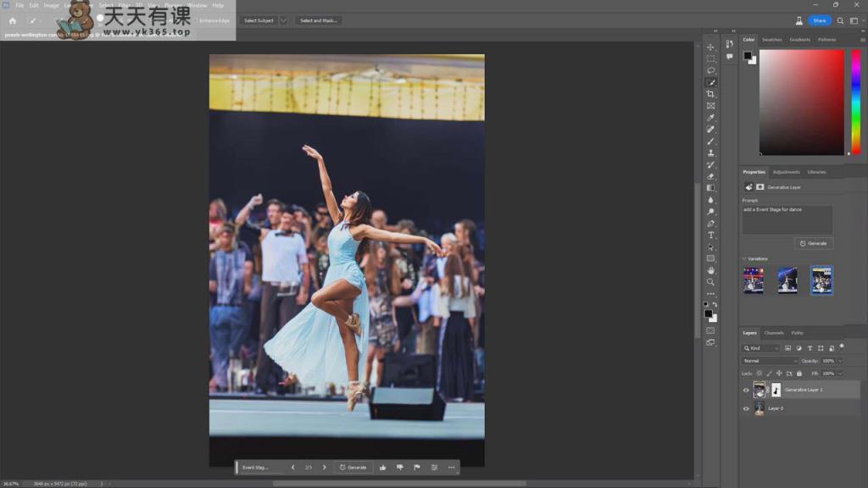Switch to the Adjustments tab
868x488 pixels.
786,172
